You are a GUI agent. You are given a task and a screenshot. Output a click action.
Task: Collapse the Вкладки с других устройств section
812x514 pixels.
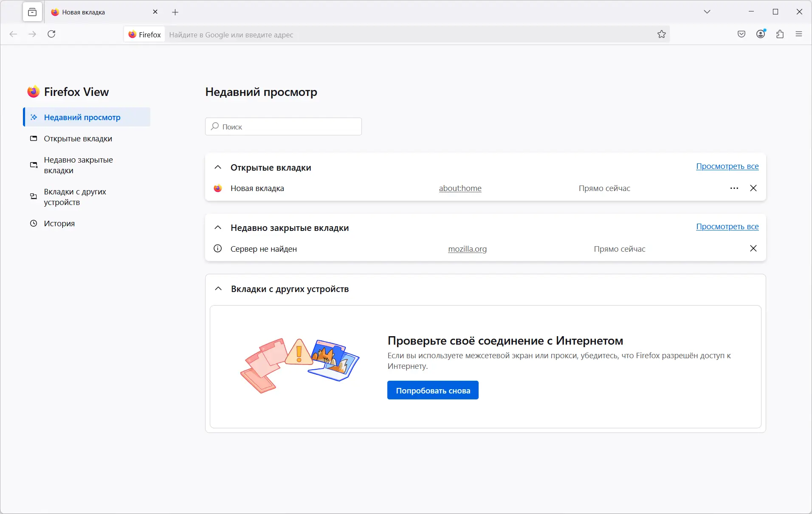218,289
